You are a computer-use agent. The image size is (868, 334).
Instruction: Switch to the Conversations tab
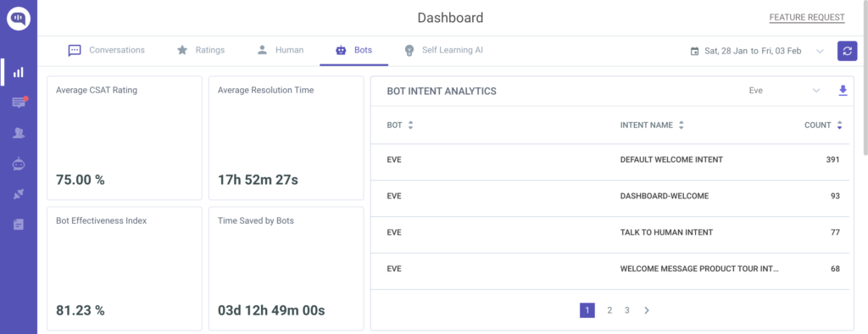106,50
